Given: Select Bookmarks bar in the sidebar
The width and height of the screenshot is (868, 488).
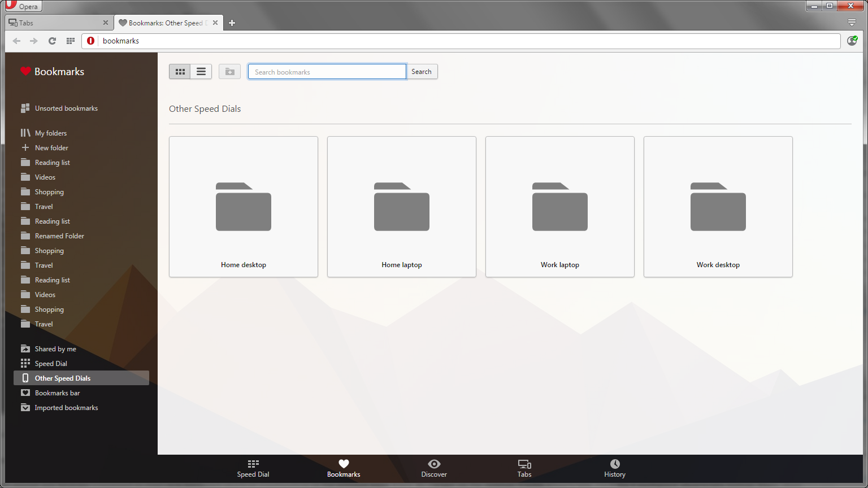Looking at the screenshot, I should (57, 393).
